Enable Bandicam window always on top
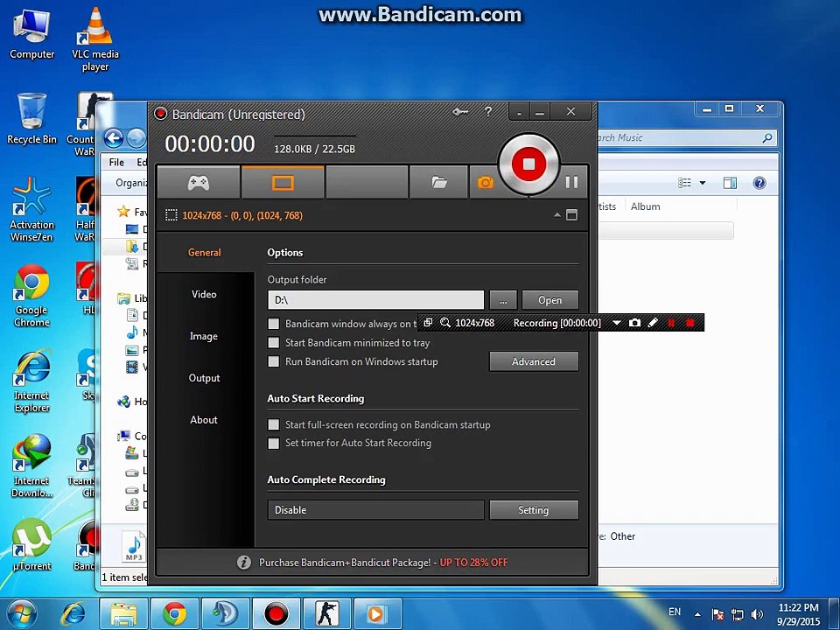 coord(273,324)
